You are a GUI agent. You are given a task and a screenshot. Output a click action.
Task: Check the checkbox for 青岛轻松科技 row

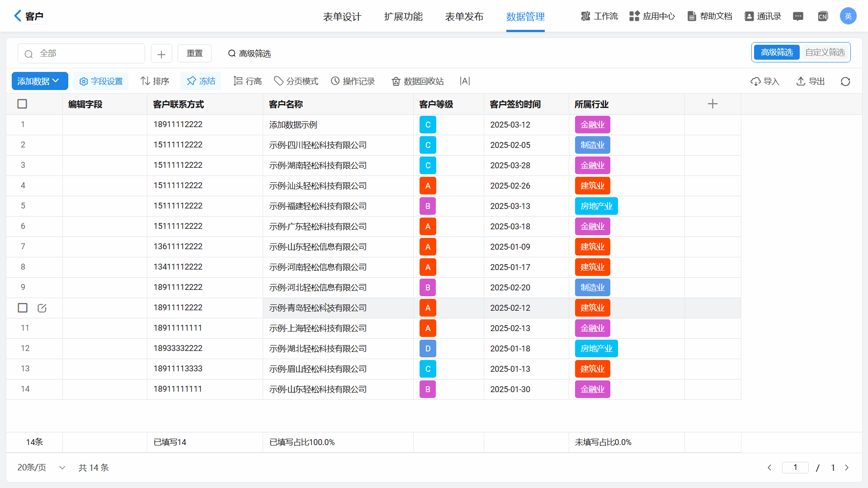tap(23, 308)
